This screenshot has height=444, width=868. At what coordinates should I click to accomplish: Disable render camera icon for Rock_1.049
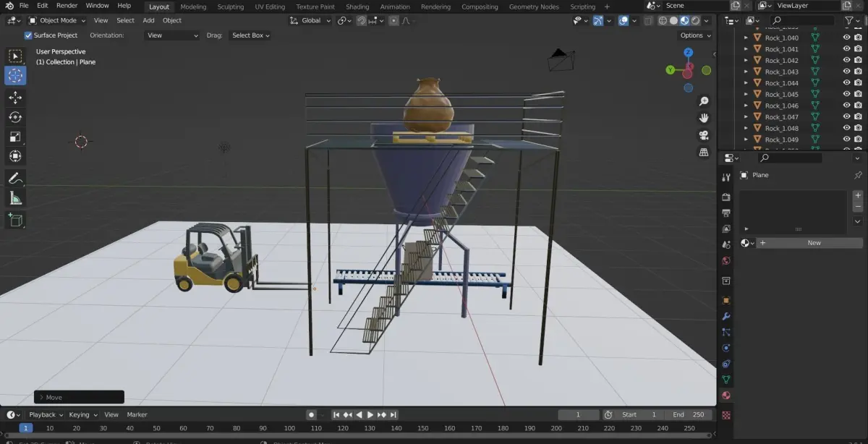click(x=858, y=139)
